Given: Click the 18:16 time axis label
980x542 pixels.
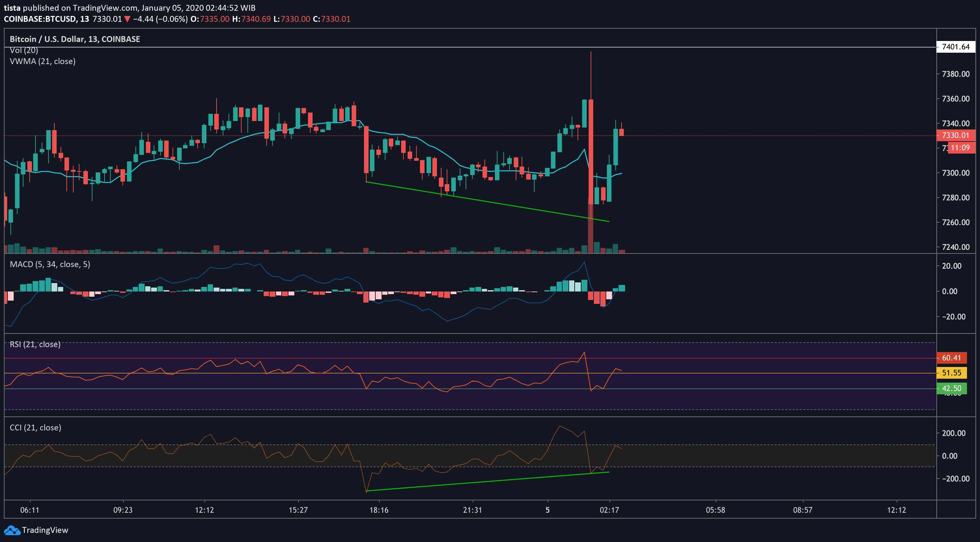Looking at the screenshot, I should [379, 510].
